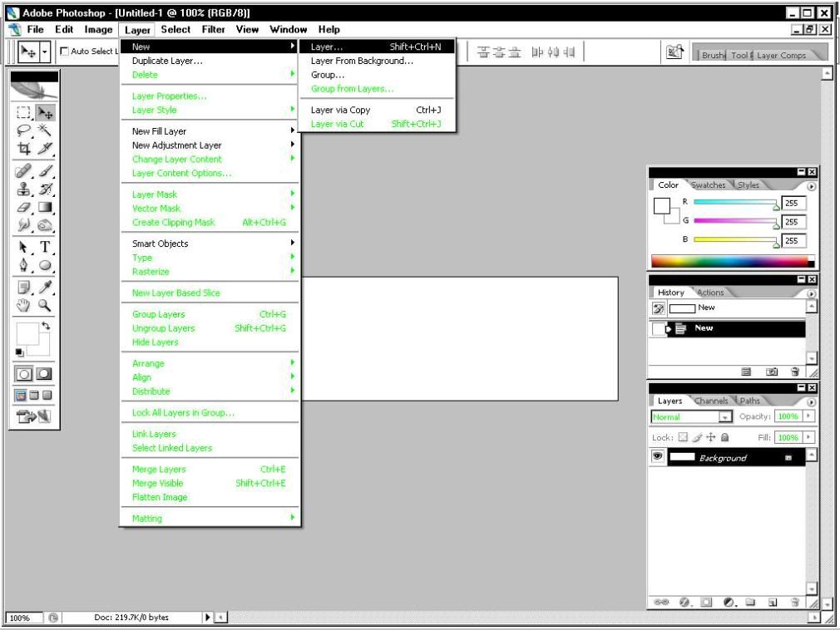Select the Path Selection tool

point(23,247)
